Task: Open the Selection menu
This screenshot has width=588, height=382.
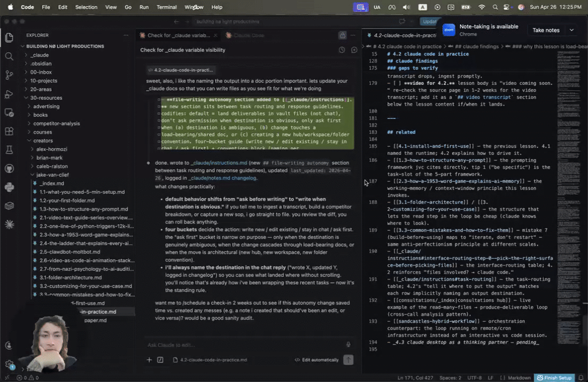Action: pyautogui.click(x=86, y=7)
